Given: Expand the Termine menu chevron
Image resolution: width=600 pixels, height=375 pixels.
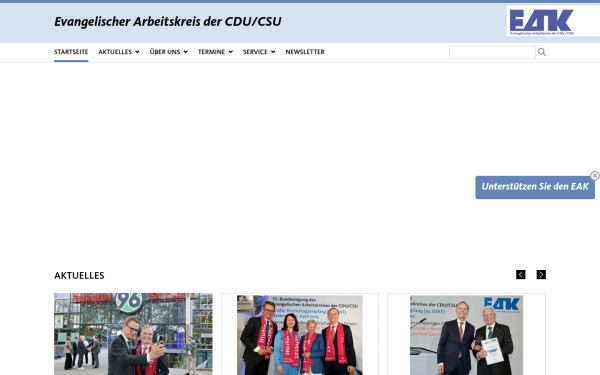Looking at the screenshot, I should click(230, 52).
